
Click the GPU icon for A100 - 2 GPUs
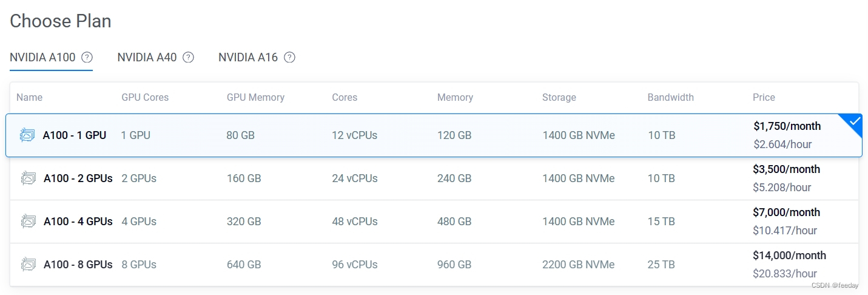click(x=28, y=178)
